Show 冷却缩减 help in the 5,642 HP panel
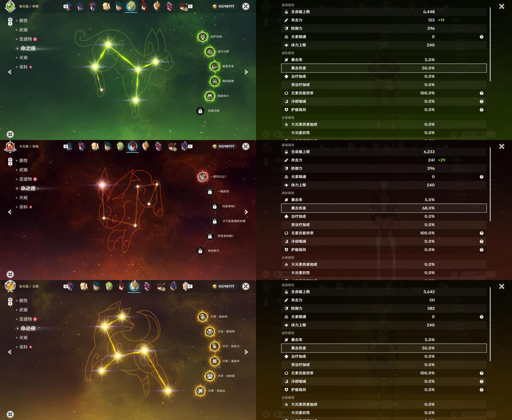Screen dimensions: 512x420 tap(481, 381)
